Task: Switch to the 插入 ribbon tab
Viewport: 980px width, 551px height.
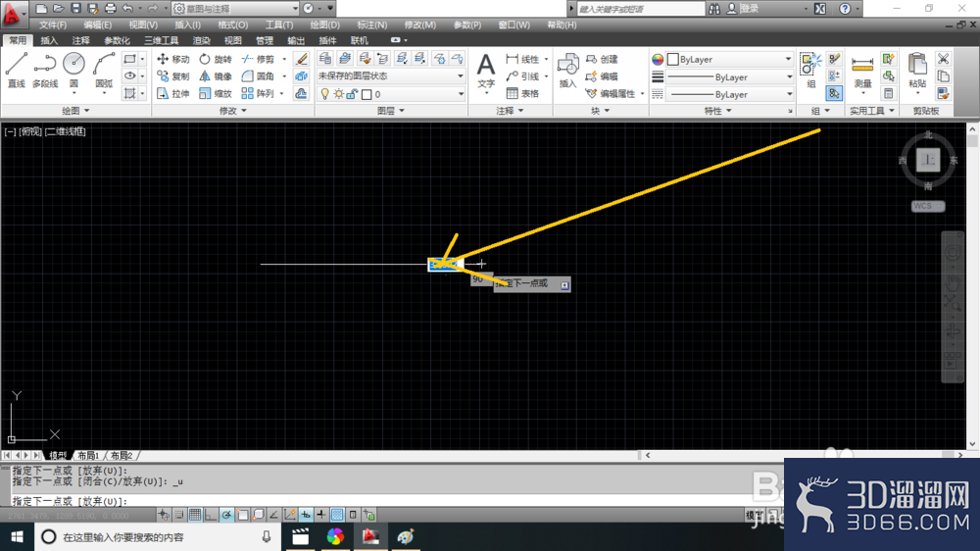Action: click(49, 40)
